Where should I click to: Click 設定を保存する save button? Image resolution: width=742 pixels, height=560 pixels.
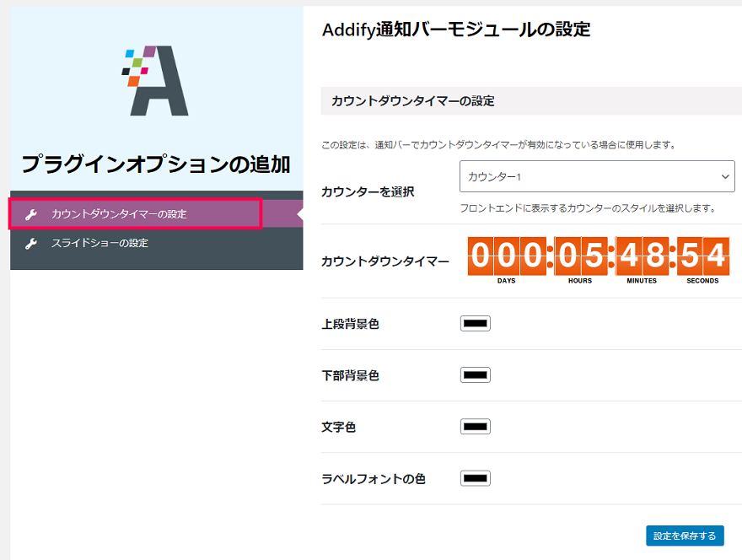pyautogui.click(x=685, y=536)
